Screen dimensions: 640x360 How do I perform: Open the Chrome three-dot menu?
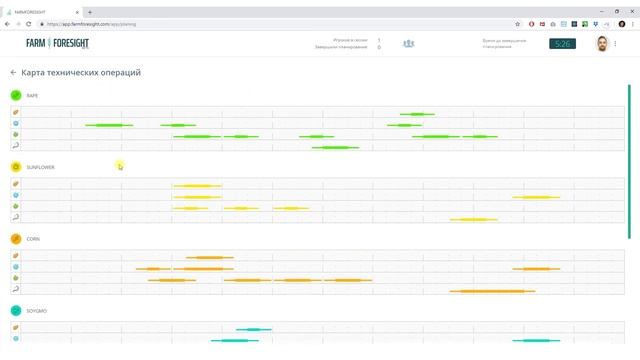(x=633, y=24)
